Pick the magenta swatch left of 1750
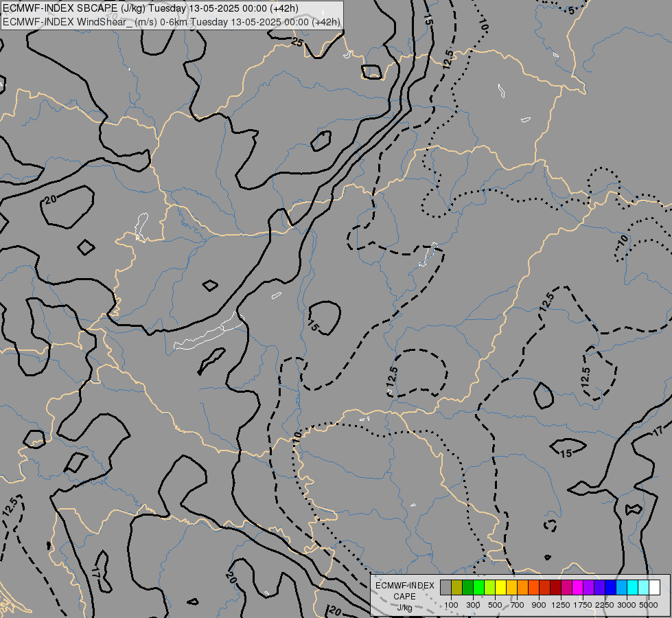The height and width of the screenshot is (618, 672). pos(577,588)
